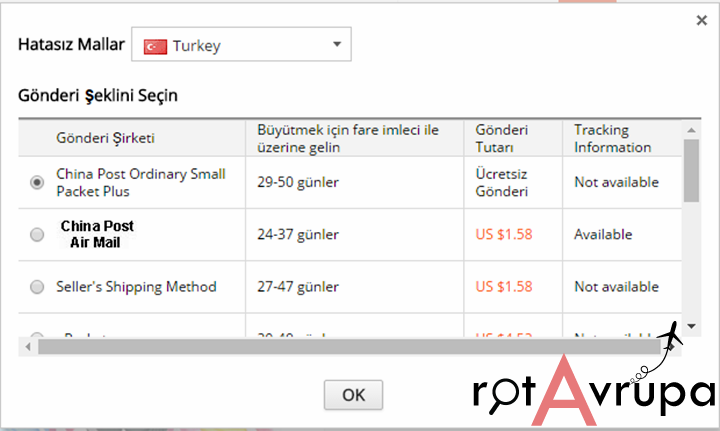The width and height of the screenshot is (720, 431).
Task: Click the Gönderi Tutarı column header
Action: point(502,138)
